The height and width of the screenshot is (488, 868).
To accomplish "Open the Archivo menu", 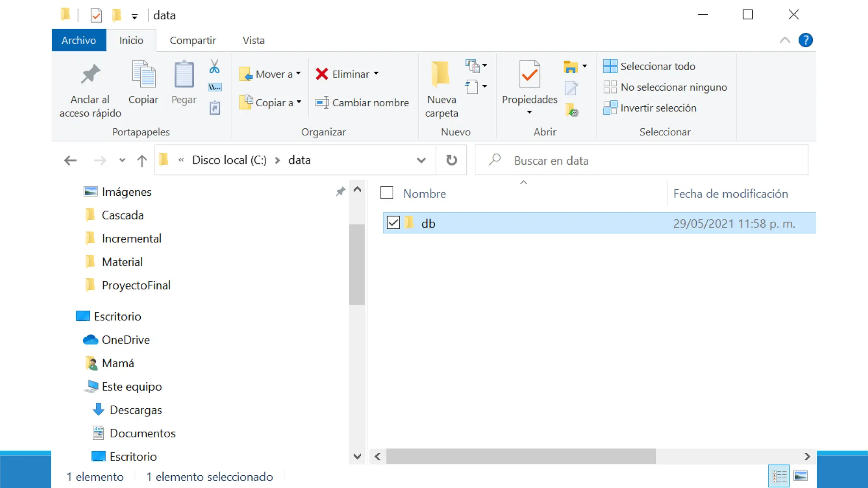I will [79, 40].
